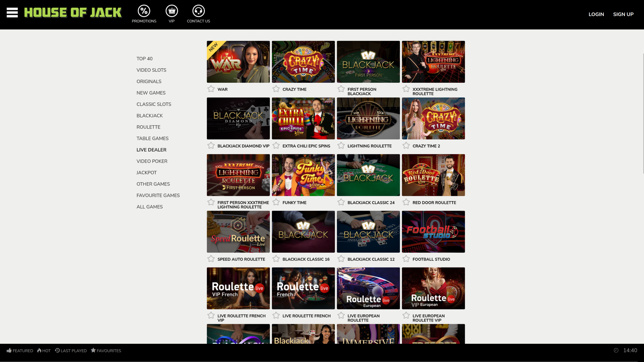Click the LOGIN link
Viewport: 644px width, 362px height.
point(596,14)
